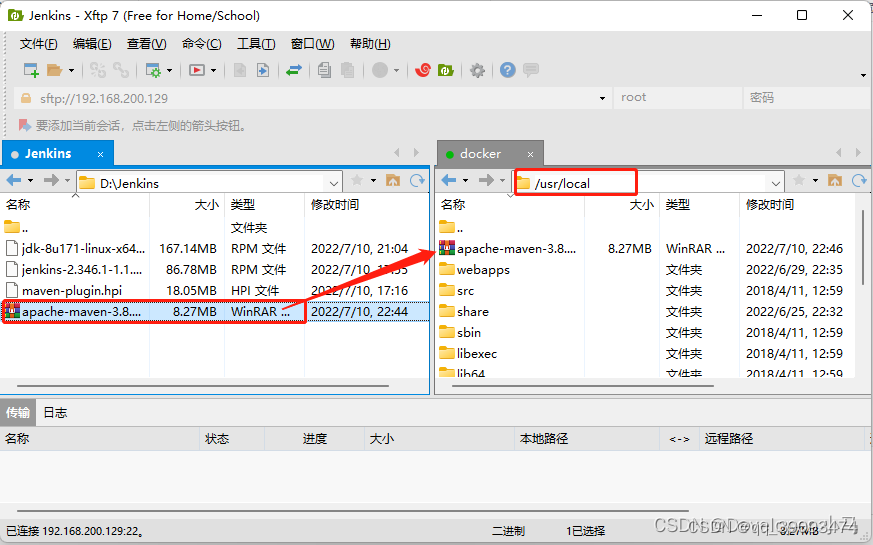Click the synchronize blue-green arrows icon

pyautogui.click(x=293, y=70)
